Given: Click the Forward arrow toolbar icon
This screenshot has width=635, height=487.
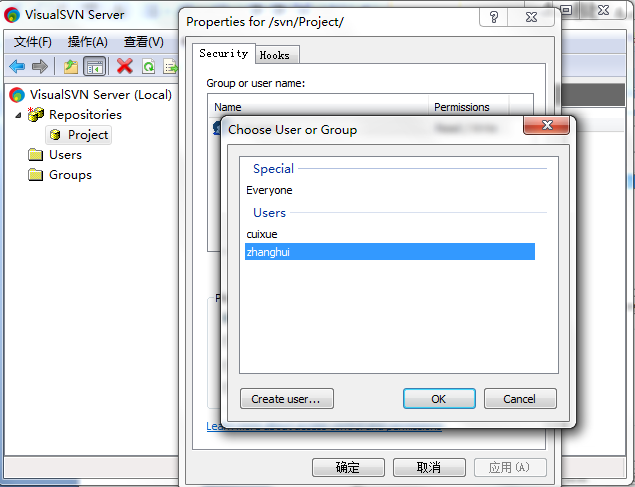Looking at the screenshot, I should 40,66.
